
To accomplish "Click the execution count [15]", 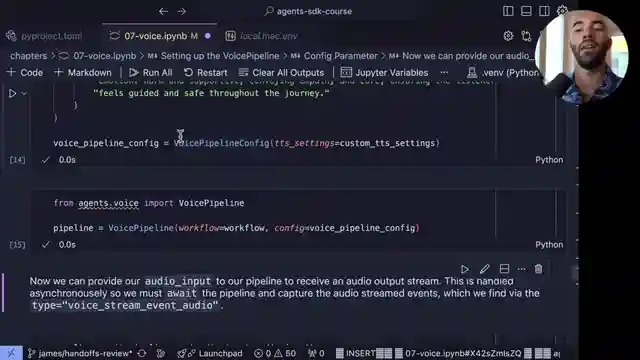I will pos(17,245).
